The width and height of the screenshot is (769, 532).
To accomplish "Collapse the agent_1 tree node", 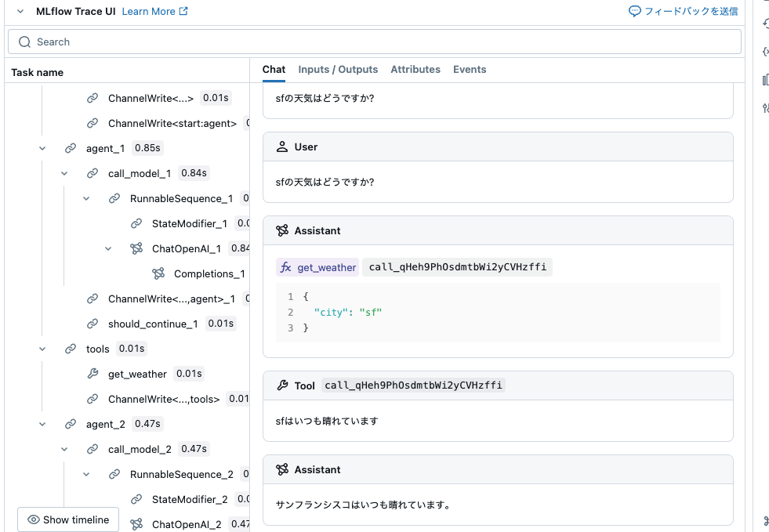I will click(x=42, y=147).
